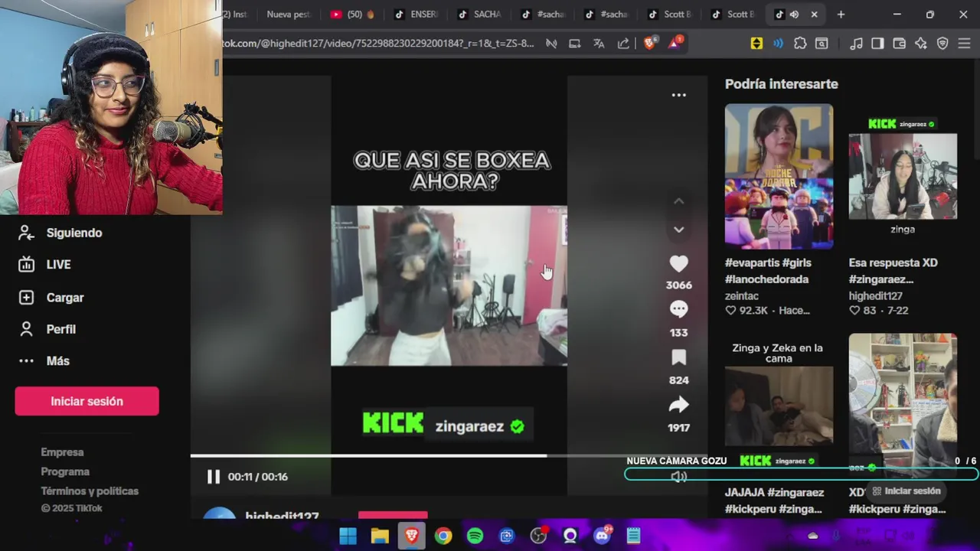Open Términos y políticas link
Screen dimensions: 980x551
click(90, 491)
